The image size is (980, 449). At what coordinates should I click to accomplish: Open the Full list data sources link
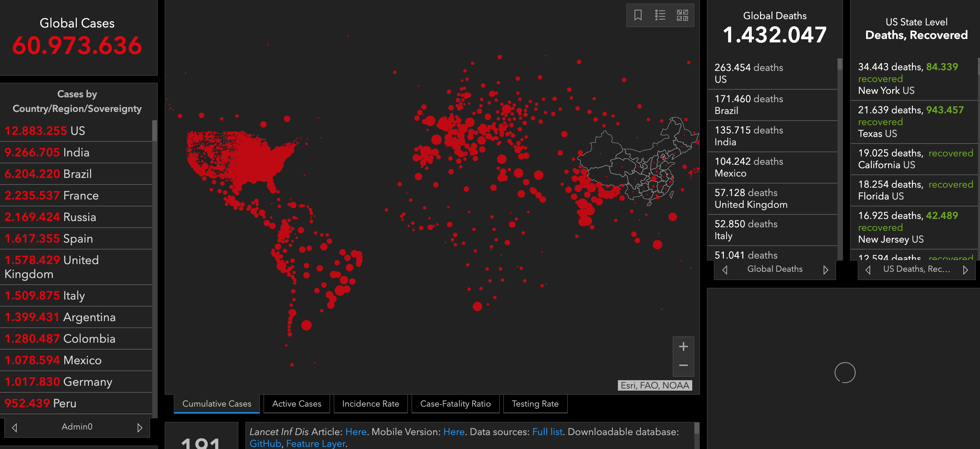547,432
